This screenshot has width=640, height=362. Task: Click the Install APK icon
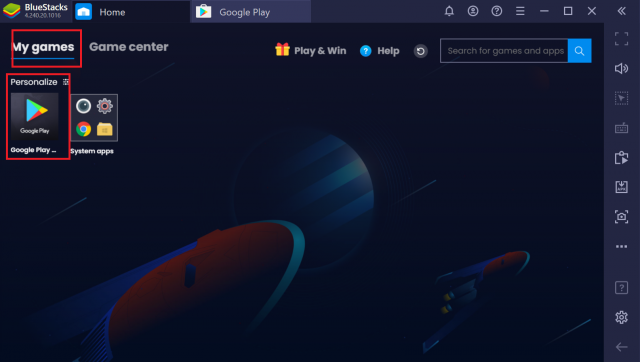pos(621,187)
